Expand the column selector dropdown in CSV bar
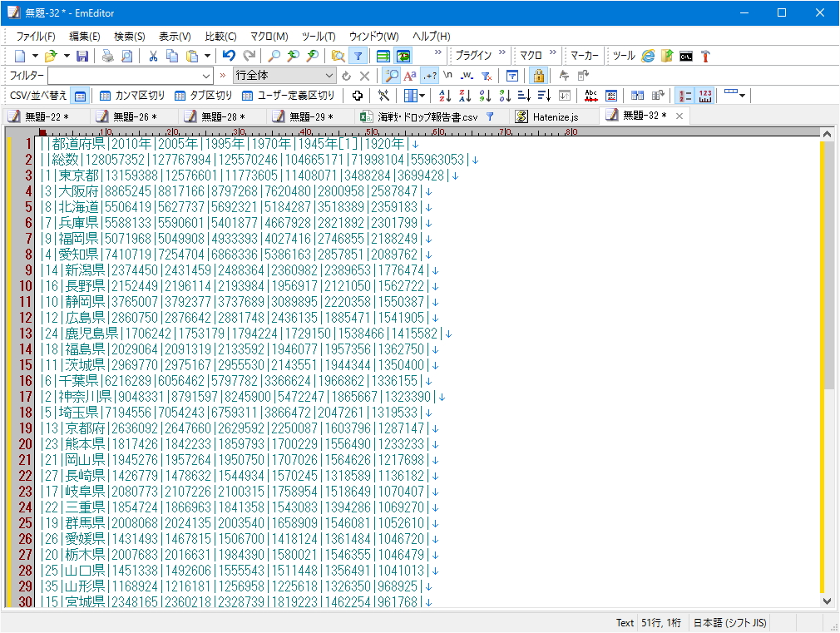This screenshot has width=840, height=633. point(422,96)
